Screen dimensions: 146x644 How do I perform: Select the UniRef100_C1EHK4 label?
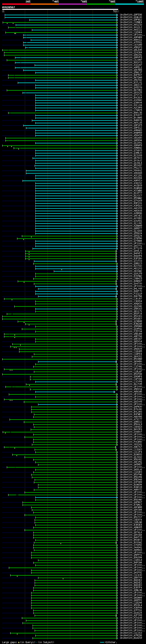pyautogui.click(x=131, y=32)
